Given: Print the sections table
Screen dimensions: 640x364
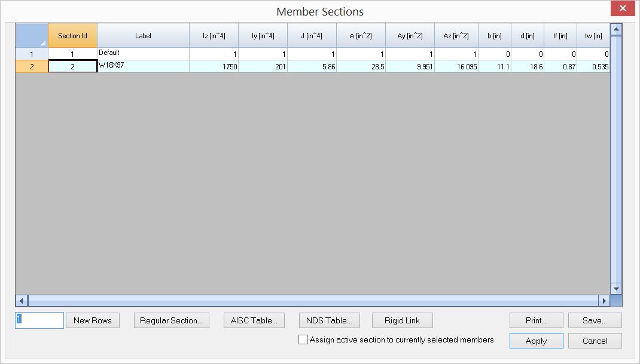Looking at the screenshot, I should [x=536, y=320].
